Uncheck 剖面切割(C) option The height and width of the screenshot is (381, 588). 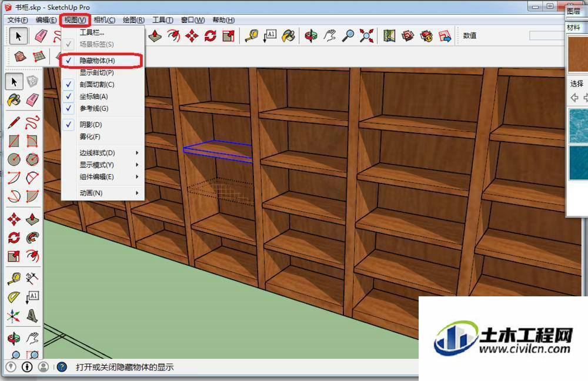[x=103, y=85]
